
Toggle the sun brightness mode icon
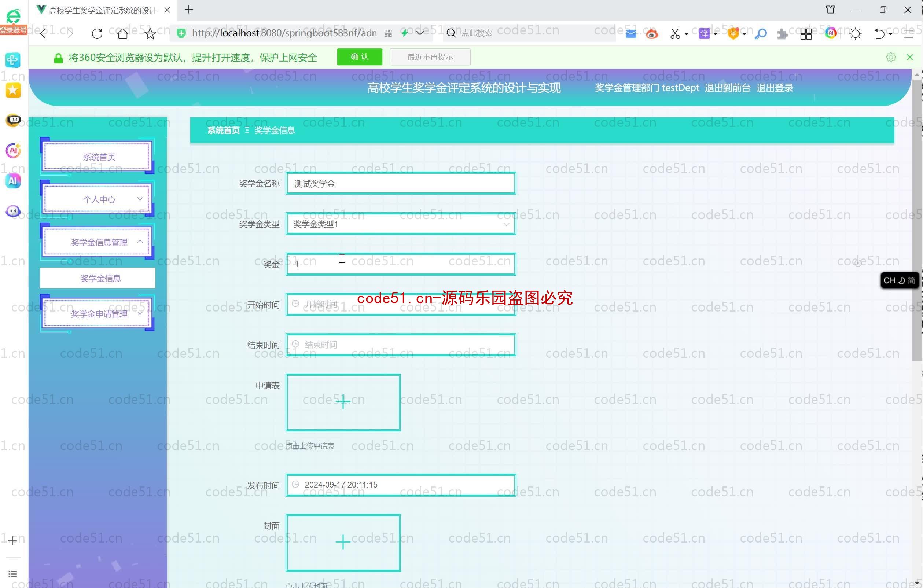856,34
